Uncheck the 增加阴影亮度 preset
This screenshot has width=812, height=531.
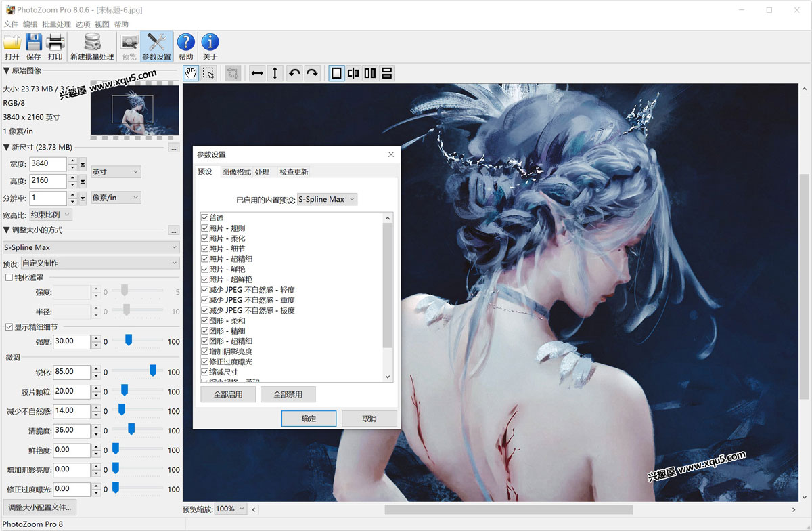[204, 352]
